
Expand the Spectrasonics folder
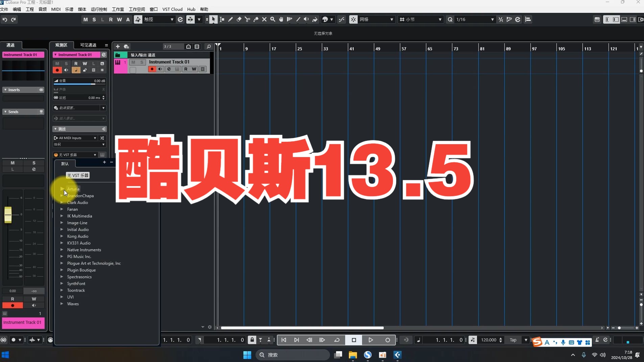(x=62, y=277)
